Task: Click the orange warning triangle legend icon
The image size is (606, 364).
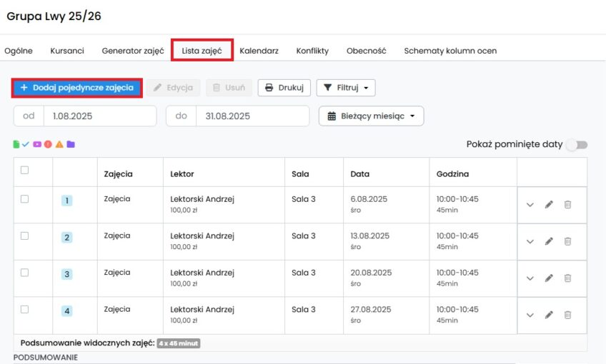Action: pos(59,144)
